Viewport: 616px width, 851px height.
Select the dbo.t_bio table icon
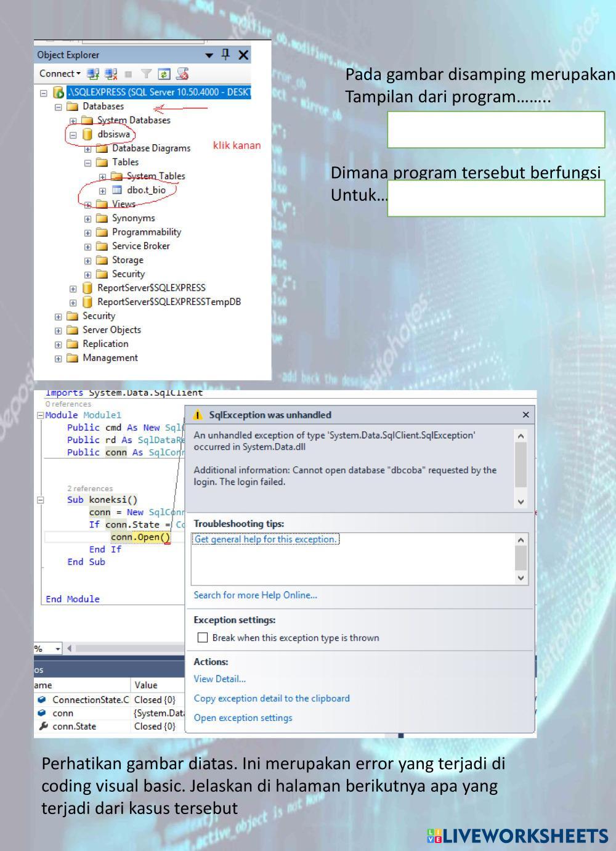tap(117, 190)
